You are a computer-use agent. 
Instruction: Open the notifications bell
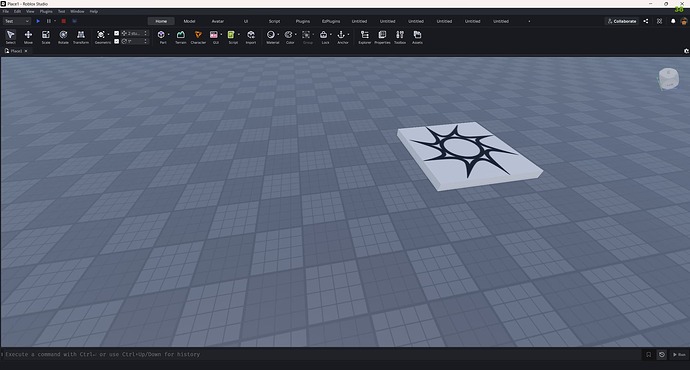pyautogui.click(x=673, y=21)
